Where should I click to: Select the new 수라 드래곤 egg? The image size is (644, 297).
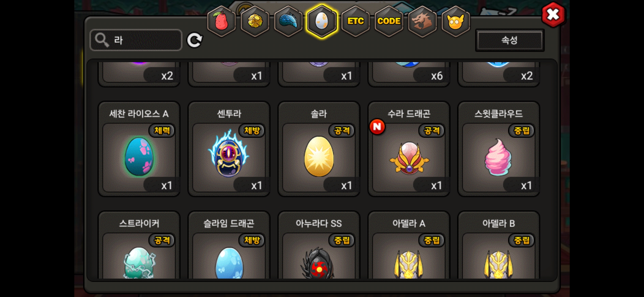[409, 149]
